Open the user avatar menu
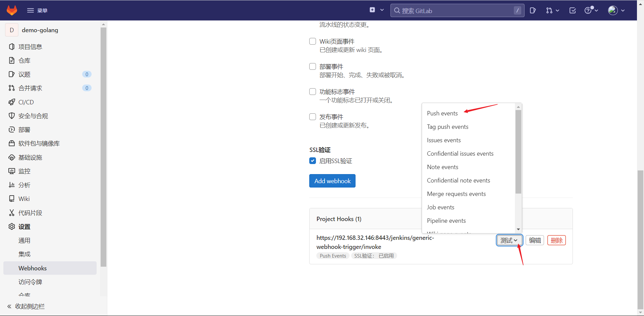Screen dimensions: 644x316 [x=616, y=10]
